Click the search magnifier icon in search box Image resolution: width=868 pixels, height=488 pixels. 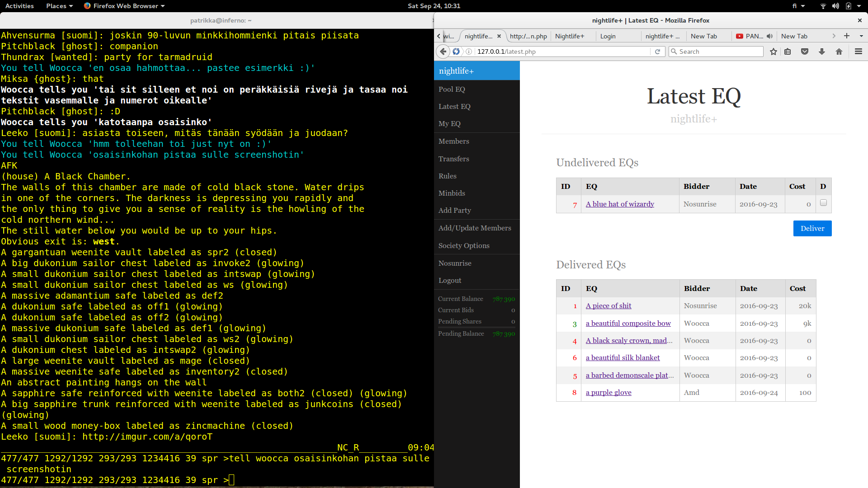674,52
